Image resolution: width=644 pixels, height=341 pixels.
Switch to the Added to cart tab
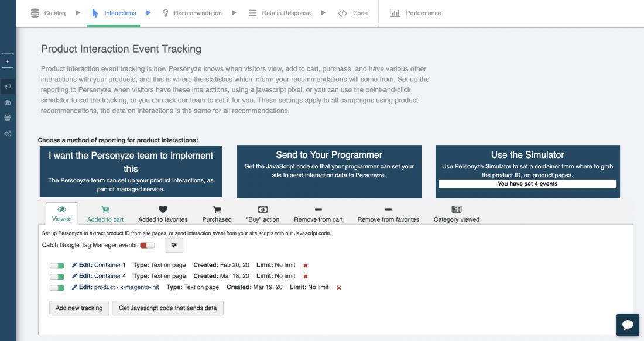tap(105, 214)
